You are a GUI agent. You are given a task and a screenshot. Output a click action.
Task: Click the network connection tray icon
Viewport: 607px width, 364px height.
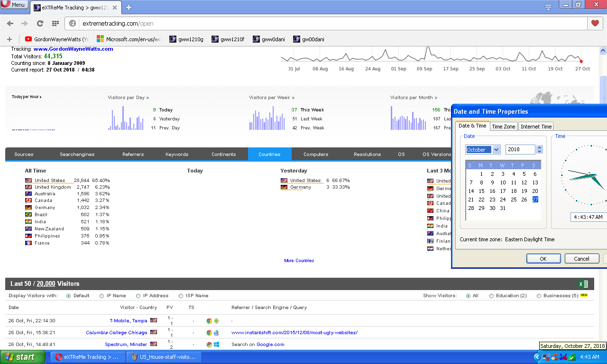click(546, 357)
